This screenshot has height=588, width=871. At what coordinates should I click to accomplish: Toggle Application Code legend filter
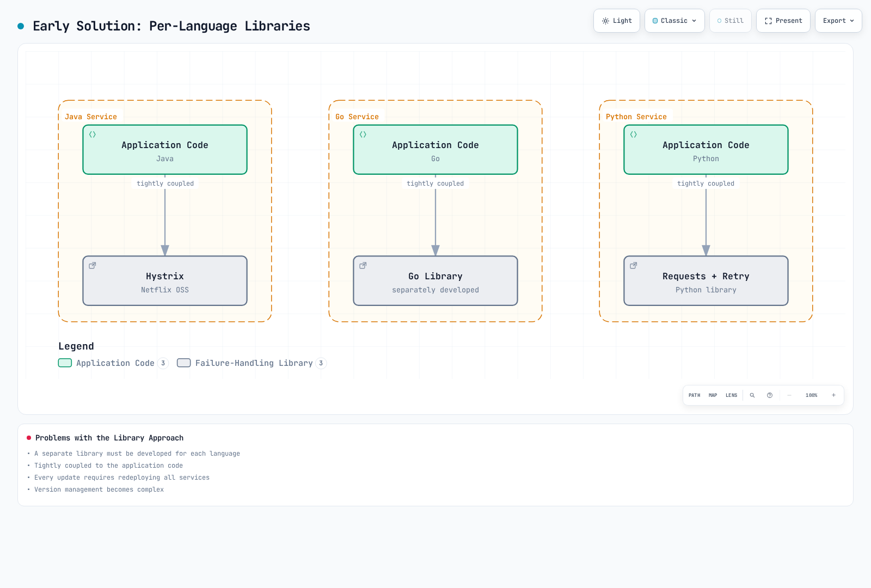click(113, 363)
